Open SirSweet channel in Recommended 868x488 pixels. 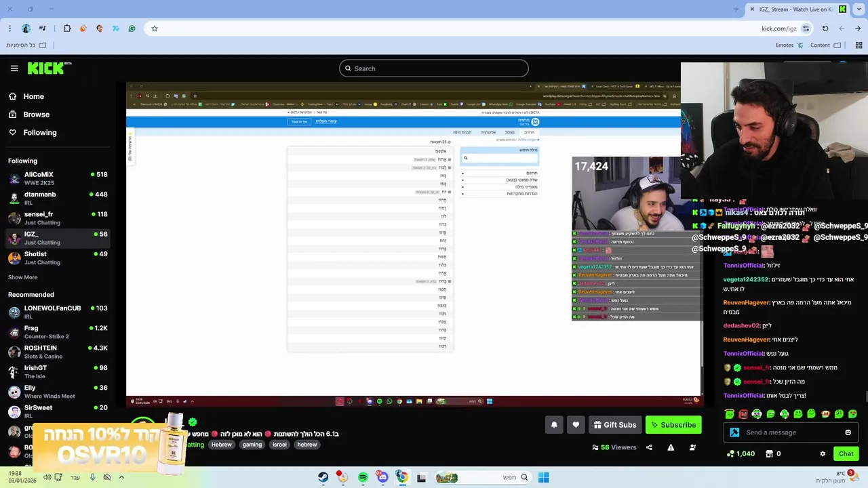[58, 411]
